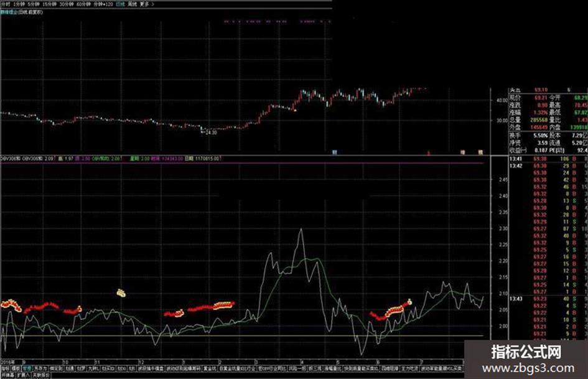Click the OBV peak of the white indicator line

pos(301,229)
